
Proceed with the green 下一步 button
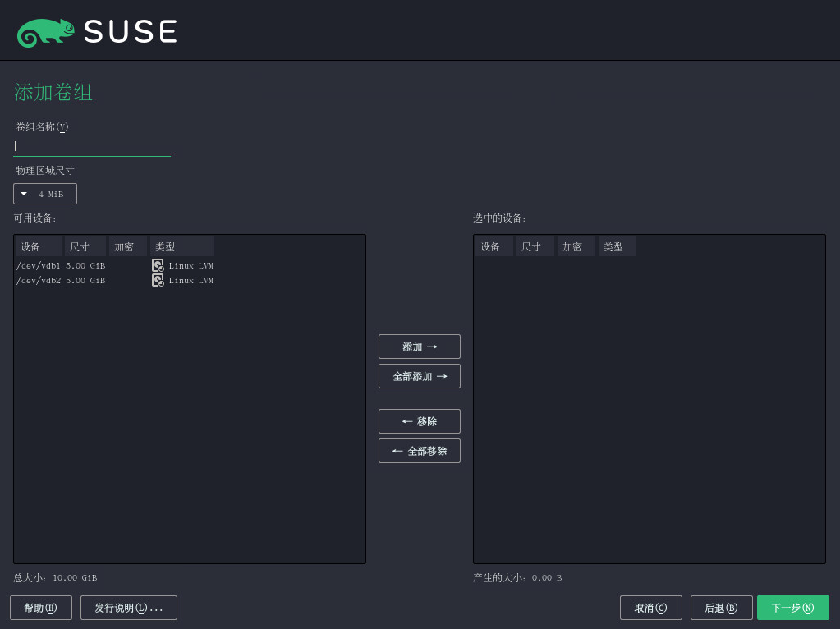click(792, 608)
